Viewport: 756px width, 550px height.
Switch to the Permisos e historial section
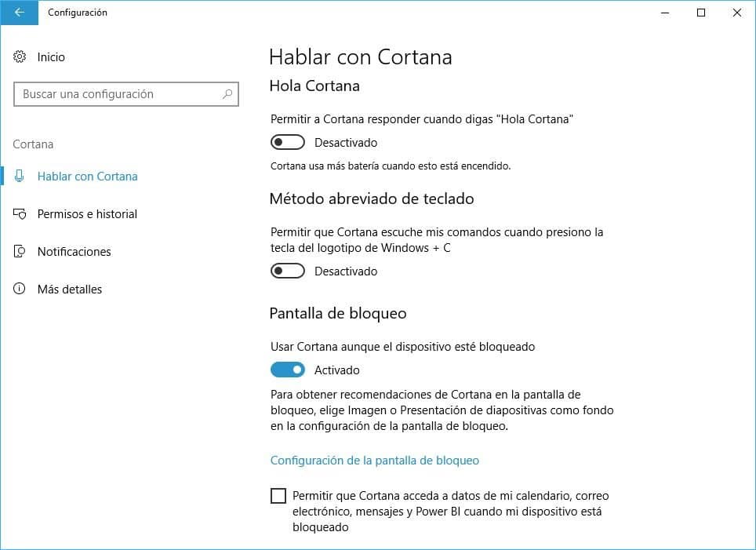coord(87,213)
